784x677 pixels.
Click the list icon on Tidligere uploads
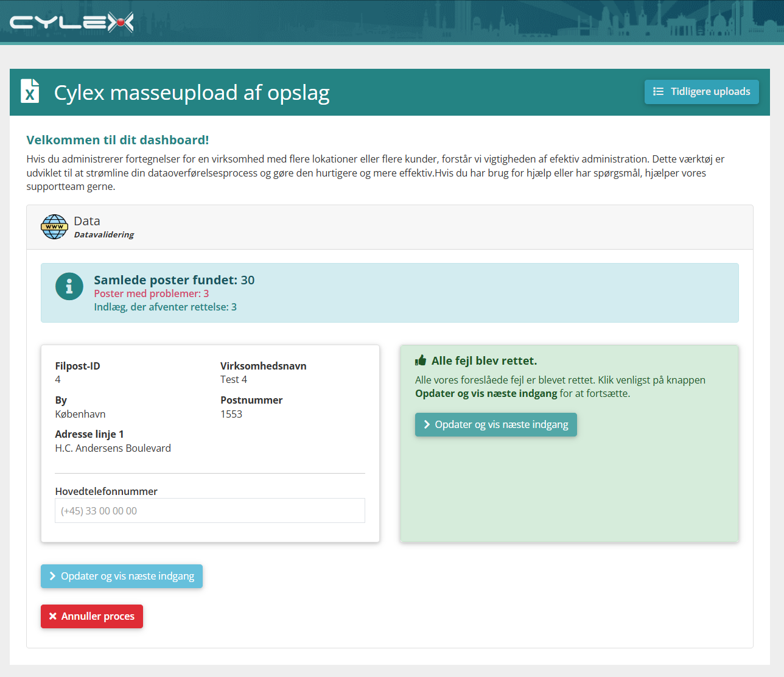tap(658, 91)
